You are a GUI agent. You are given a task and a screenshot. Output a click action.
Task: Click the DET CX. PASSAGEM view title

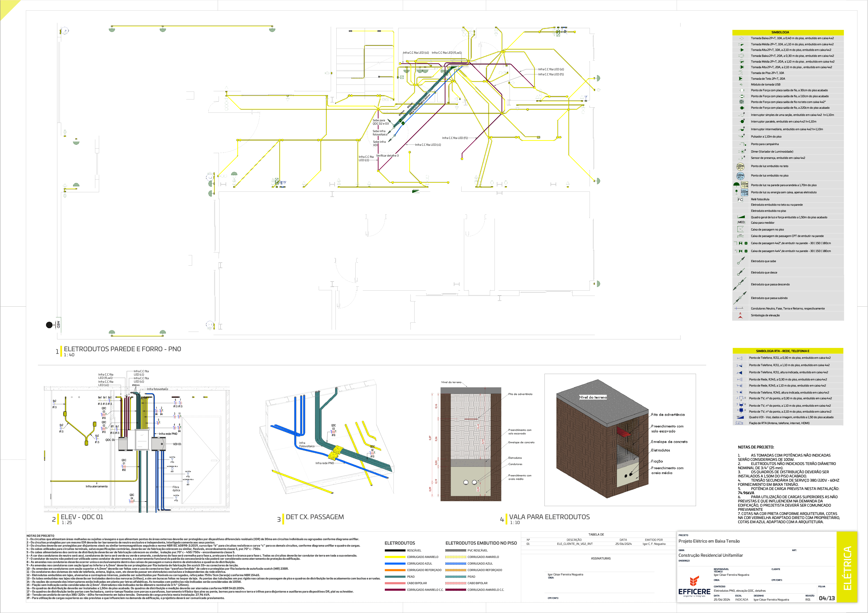[x=315, y=517]
